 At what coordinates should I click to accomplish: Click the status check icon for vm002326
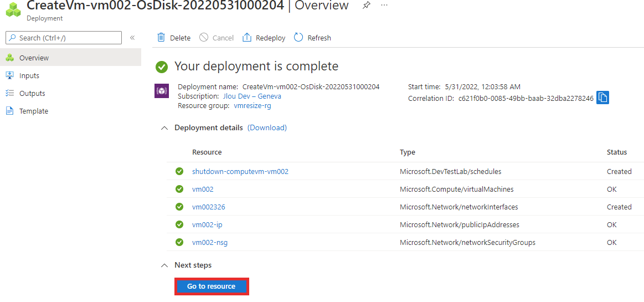tap(179, 207)
